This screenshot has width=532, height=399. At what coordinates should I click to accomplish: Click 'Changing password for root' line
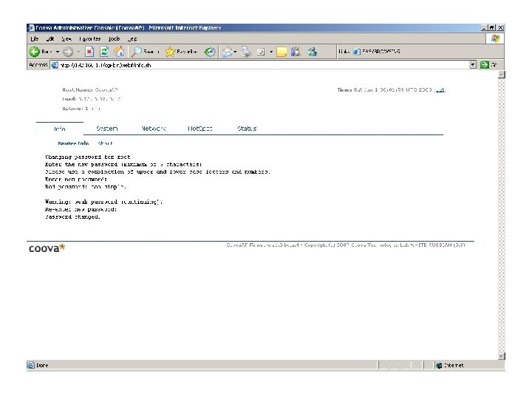coord(87,157)
